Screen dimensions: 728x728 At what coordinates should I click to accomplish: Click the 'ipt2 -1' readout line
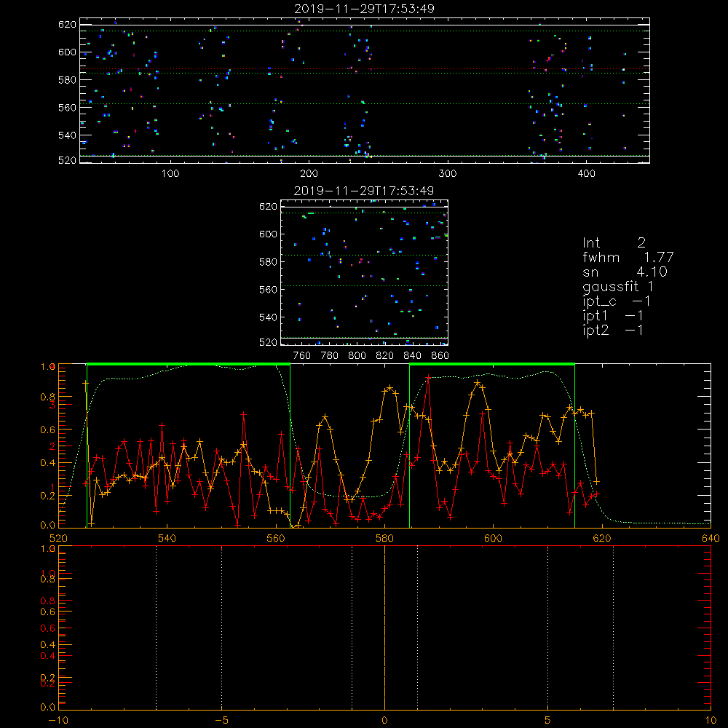[x=613, y=330]
